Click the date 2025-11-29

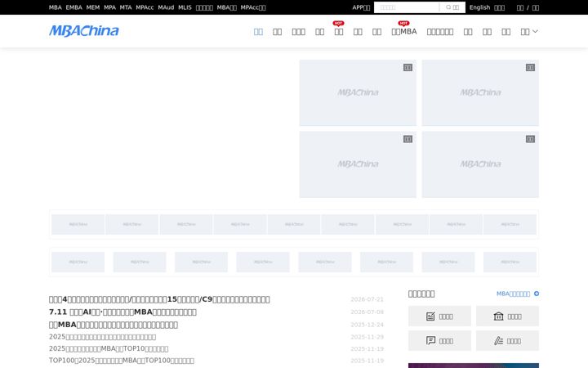click(x=367, y=337)
